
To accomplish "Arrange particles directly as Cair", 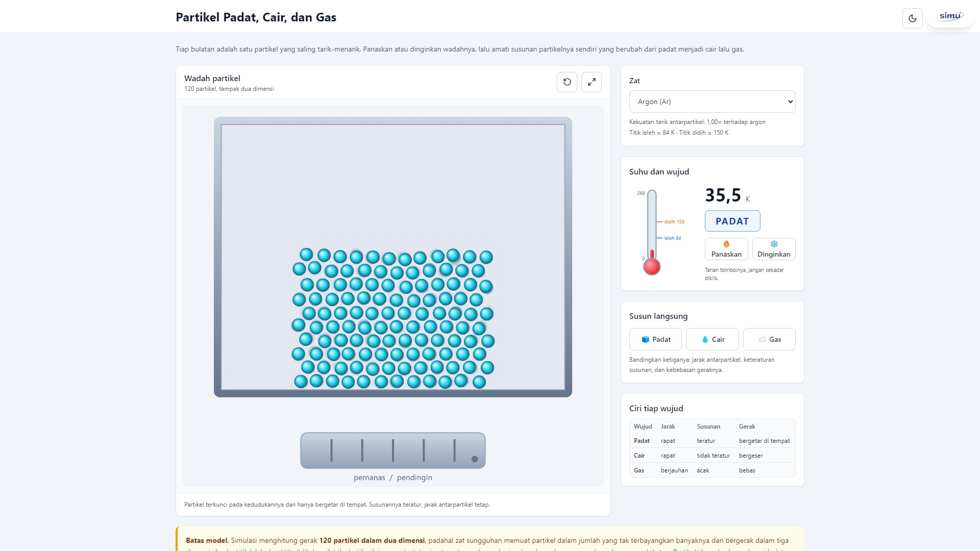I will pyautogui.click(x=713, y=339).
